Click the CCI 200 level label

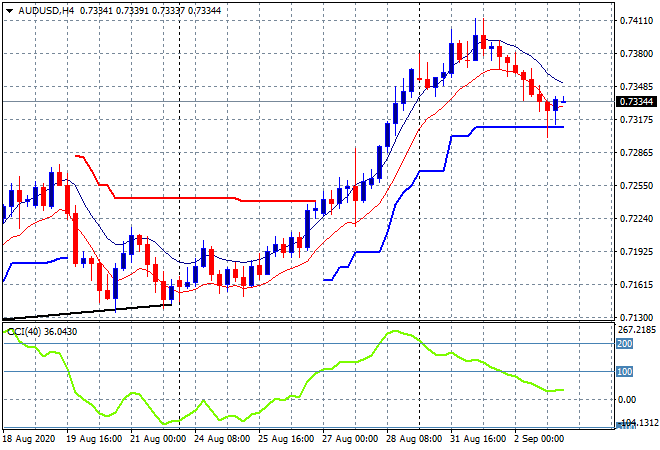click(x=625, y=344)
